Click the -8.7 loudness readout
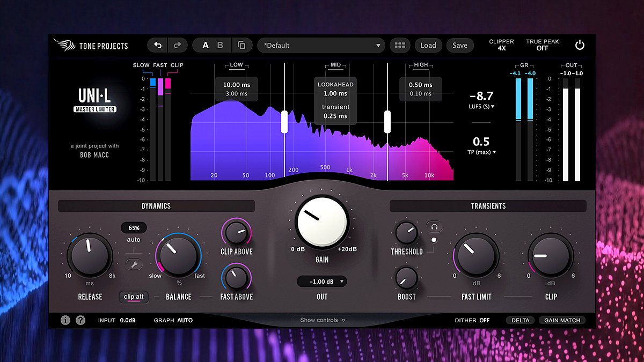Viewport: 644px width, 362px height. pyautogui.click(x=481, y=96)
